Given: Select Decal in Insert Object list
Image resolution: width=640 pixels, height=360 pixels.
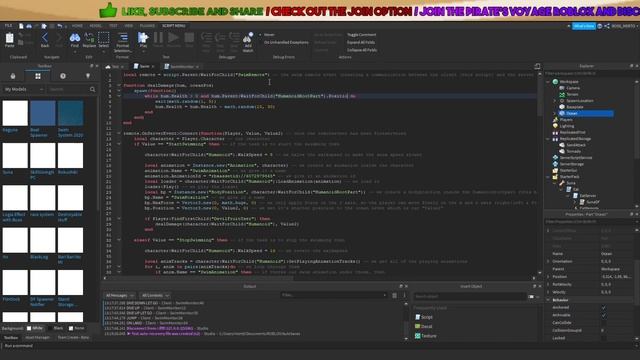Looking at the screenshot, I should [427, 327].
